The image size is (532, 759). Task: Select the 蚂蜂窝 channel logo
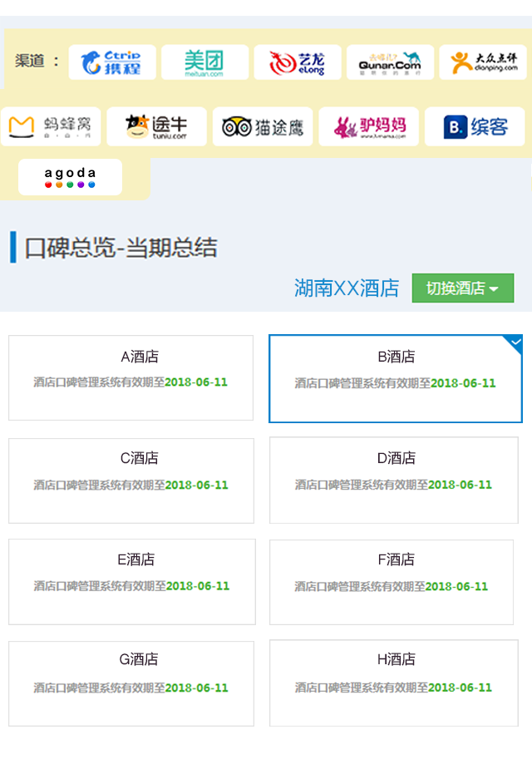pos(51,126)
